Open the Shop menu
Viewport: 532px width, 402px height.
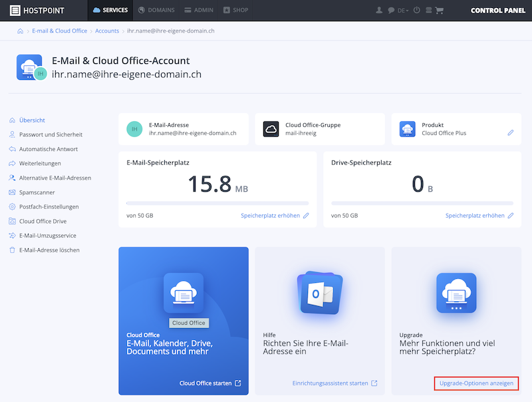point(236,10)
